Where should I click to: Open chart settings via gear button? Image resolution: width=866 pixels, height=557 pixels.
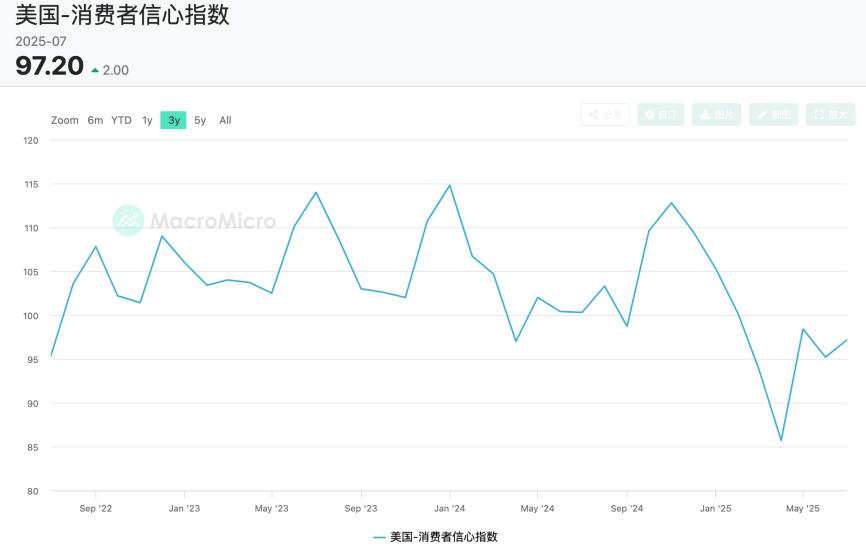(x=661, y=114)
